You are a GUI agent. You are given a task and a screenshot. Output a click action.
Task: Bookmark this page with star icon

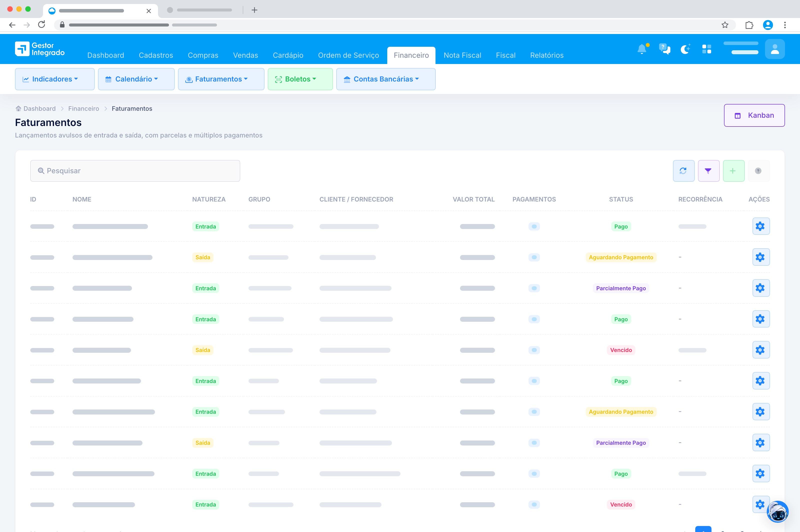click(x=725, y=25)
